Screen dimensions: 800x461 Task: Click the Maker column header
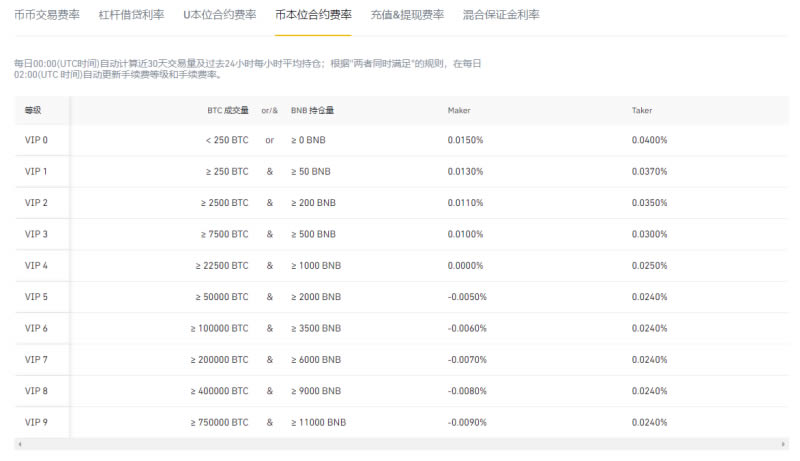click(x=459, y=110)
